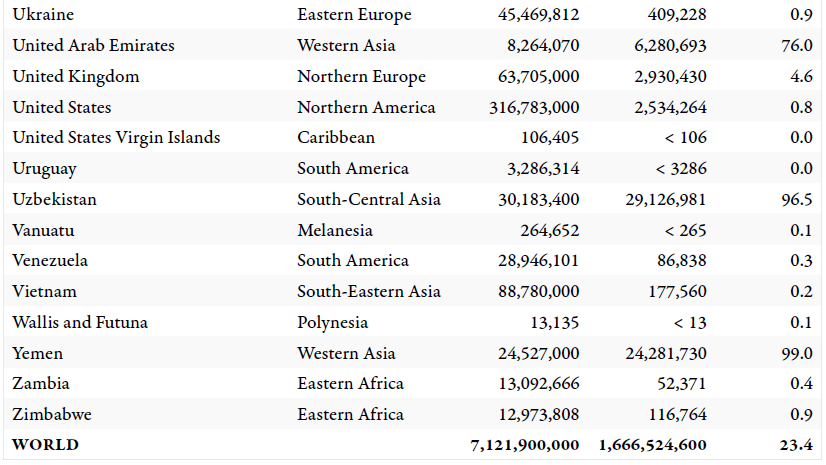Select the Zimbabwe row label
The image size is (826, 465).
pyautogui.click(x=52, y=414)
